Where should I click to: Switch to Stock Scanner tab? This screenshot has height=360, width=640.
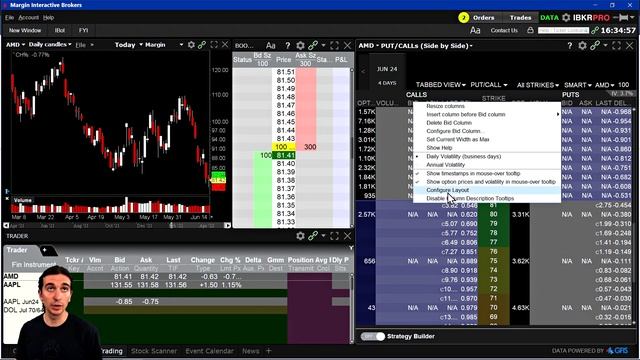coord(154,351)
